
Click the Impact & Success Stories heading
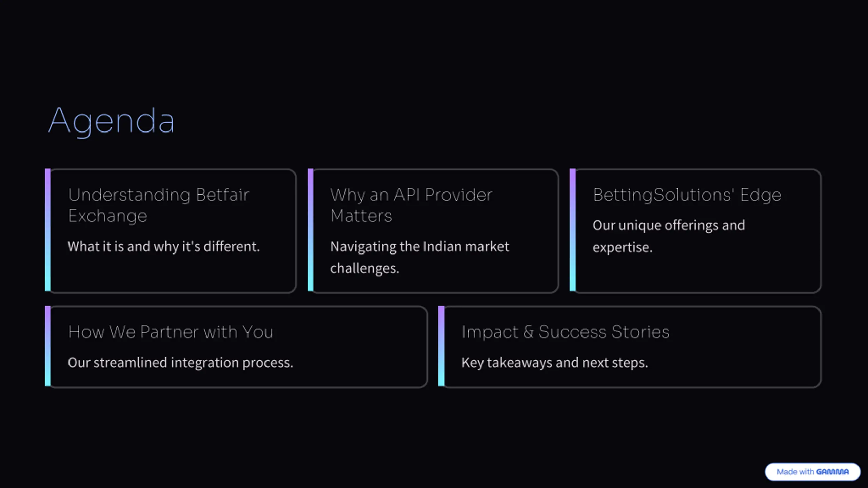(565, 332)
